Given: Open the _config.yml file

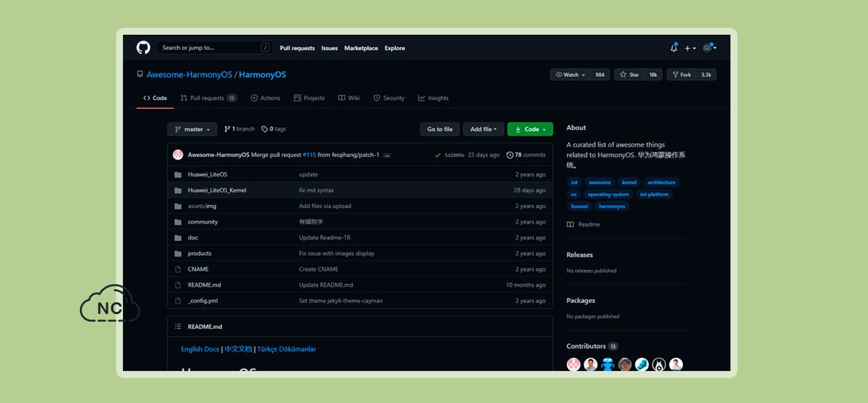Looking at the screenshot, I should (x=203, y=302).
